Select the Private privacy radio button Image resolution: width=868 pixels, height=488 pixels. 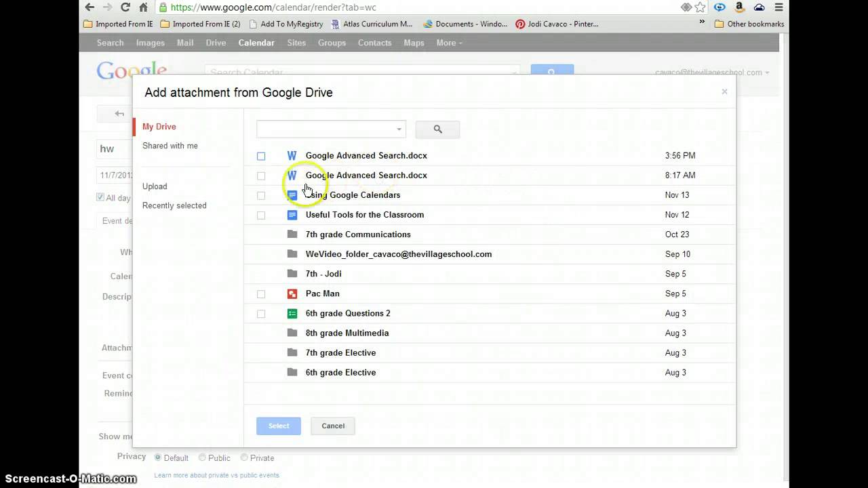coord(244,457)
